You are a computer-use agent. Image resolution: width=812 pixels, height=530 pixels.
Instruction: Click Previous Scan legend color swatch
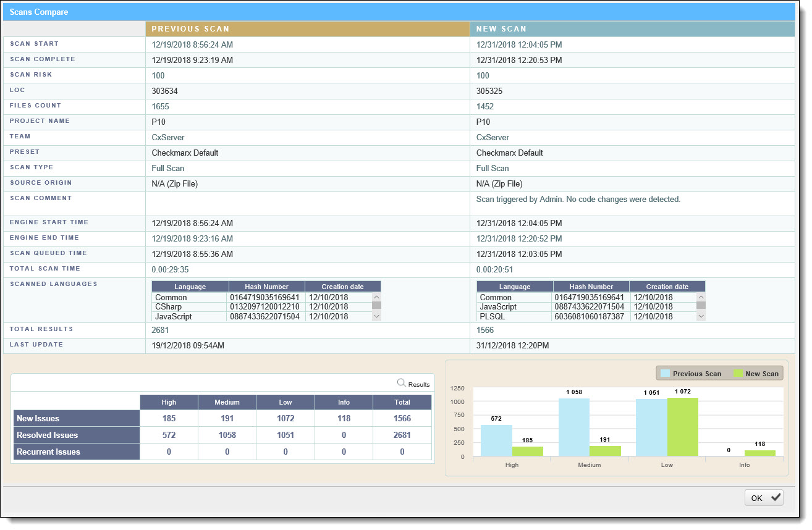[x=665, y=373]
